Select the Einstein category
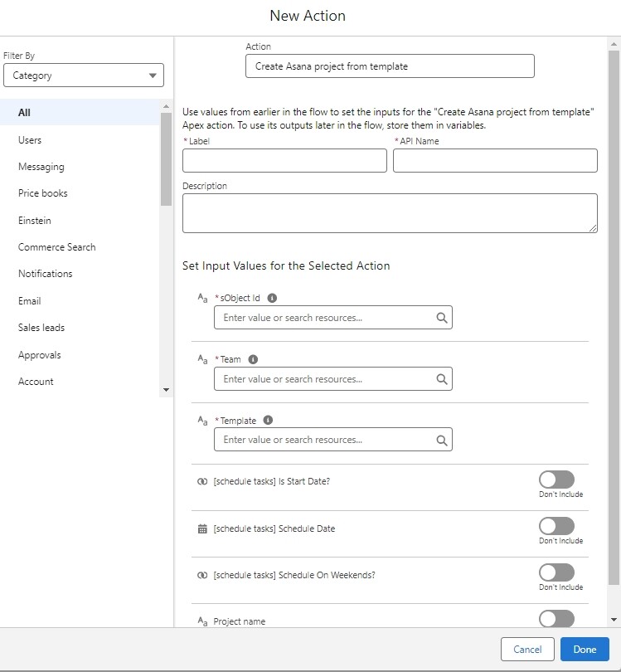621x672 pixels. coord(80,221)
